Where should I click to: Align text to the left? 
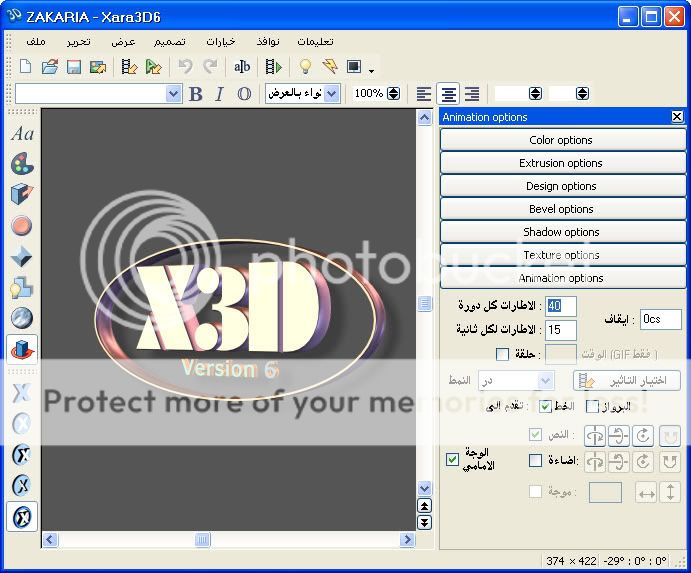coord(424,93)
